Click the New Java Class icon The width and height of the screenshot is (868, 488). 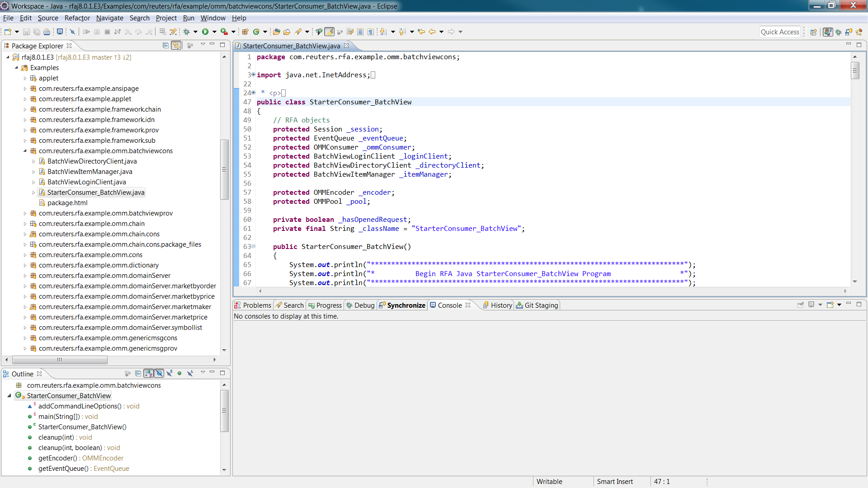tap(256, 32)
